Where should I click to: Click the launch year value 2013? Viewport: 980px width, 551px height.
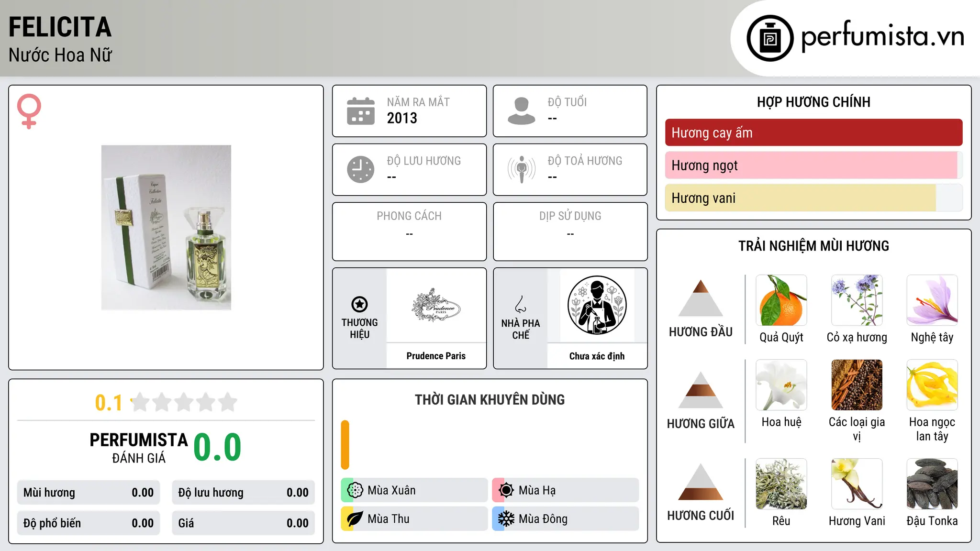pyautogui.click(x=402, y=118)
